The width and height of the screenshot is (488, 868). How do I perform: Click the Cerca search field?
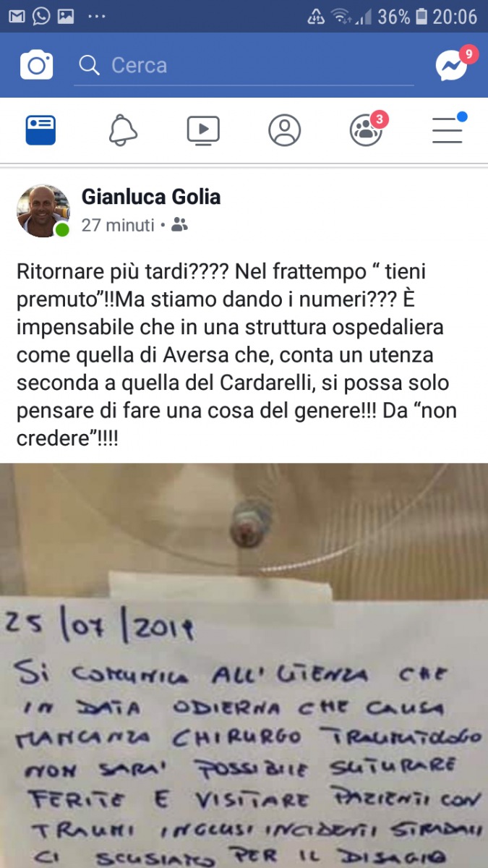244,66
